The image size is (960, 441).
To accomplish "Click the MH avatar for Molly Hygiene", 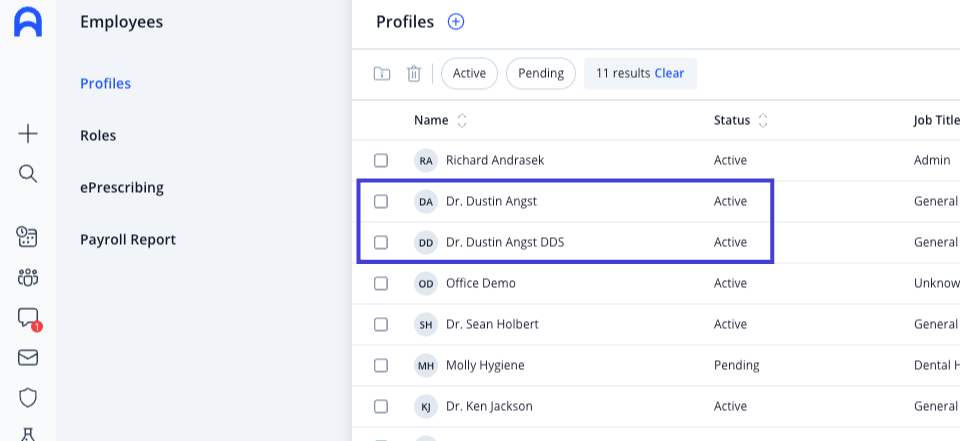I will coord(426,366).
